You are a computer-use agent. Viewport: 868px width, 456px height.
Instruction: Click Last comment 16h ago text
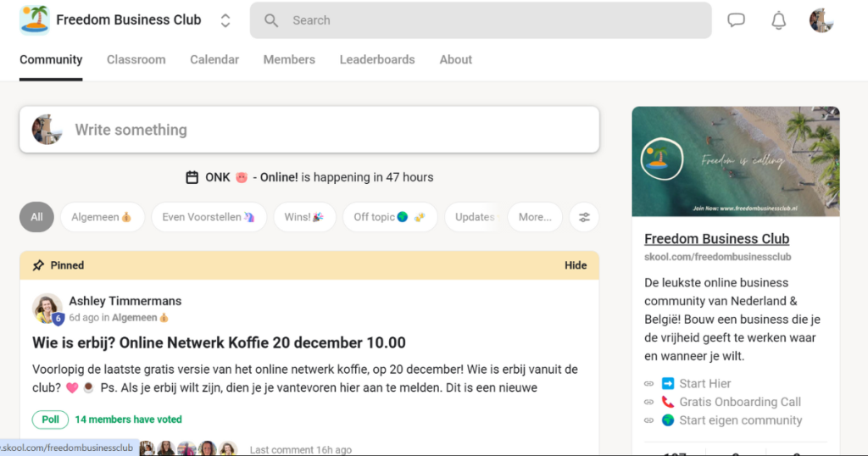301,450
